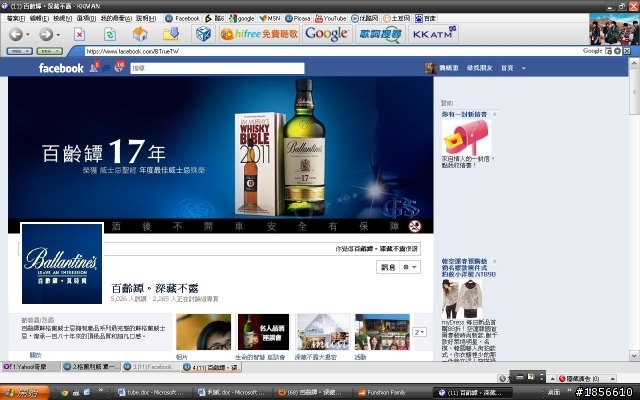Open Facebook account dropdown arrow
The height and width of the screenshot is (400, 640).
click(524, 69)
